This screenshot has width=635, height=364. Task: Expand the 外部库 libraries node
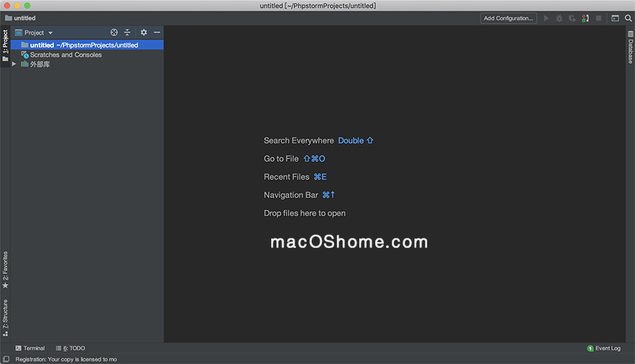(14, 64)
